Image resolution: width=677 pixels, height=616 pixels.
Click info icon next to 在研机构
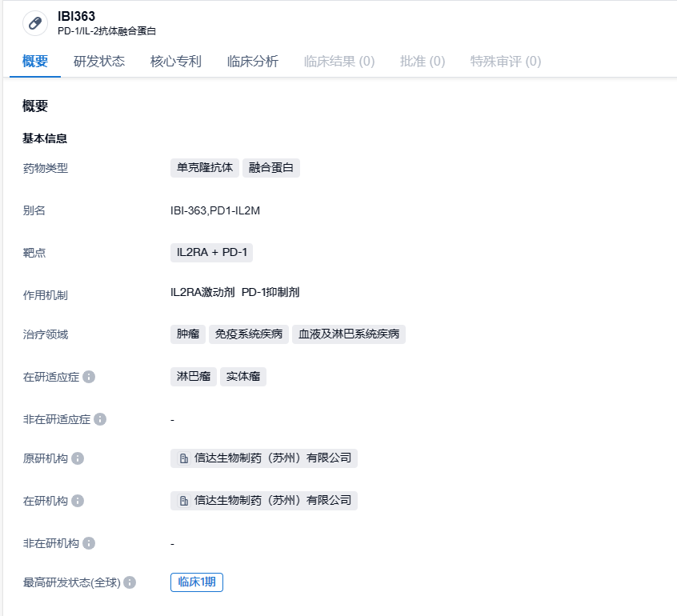tap(78, 501)
